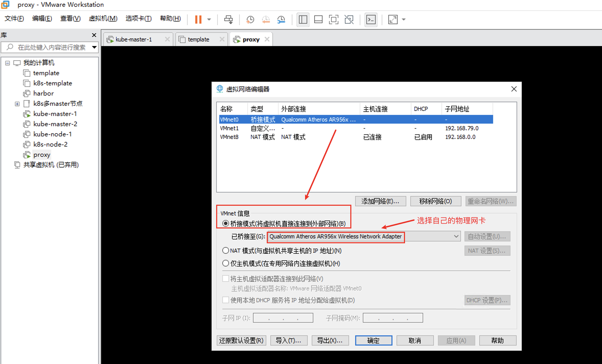Toggle 将主机虚拟适配器连接到此网络 checkbox
602x364 pixels.
pyautogui.click(x=225, y=278)
